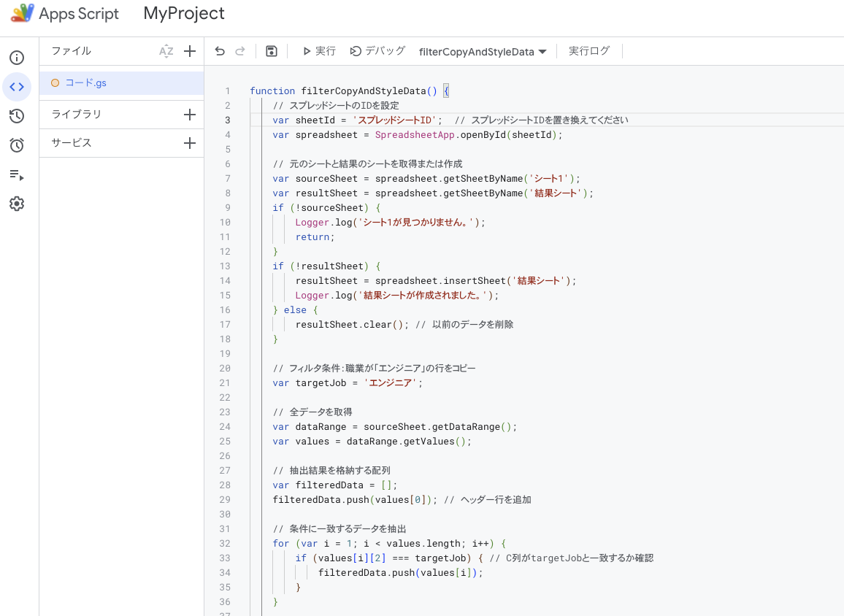The height and width of the screenshot is (616, 844).
Task: Click the Undo arrow in toolbar
Action: pos(220,51)
